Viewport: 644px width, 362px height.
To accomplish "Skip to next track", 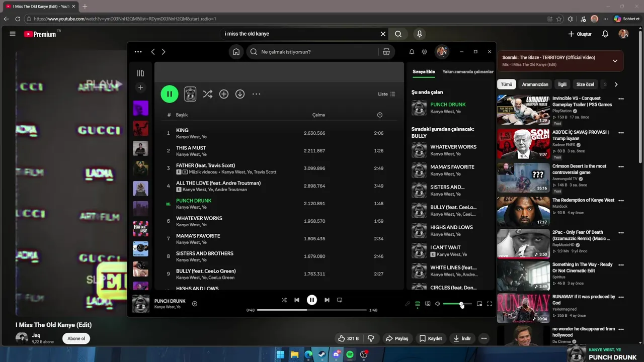I will point(327,300).
